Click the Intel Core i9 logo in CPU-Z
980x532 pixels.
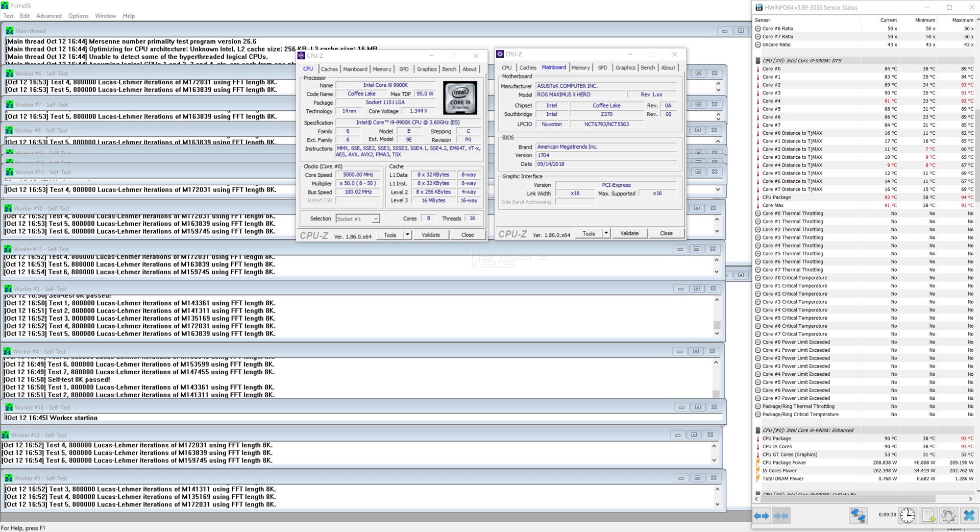coord(460,98)
